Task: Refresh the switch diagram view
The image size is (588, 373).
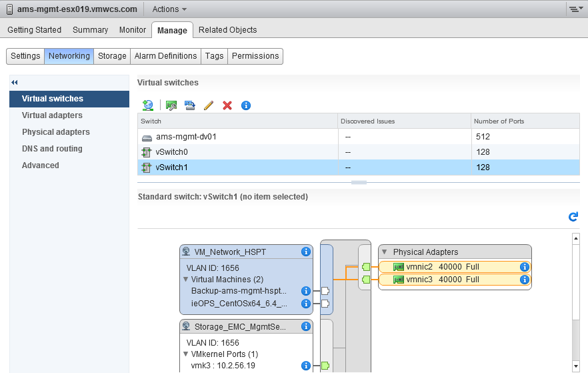Action: pyautogui.click(x=573, y=217)
